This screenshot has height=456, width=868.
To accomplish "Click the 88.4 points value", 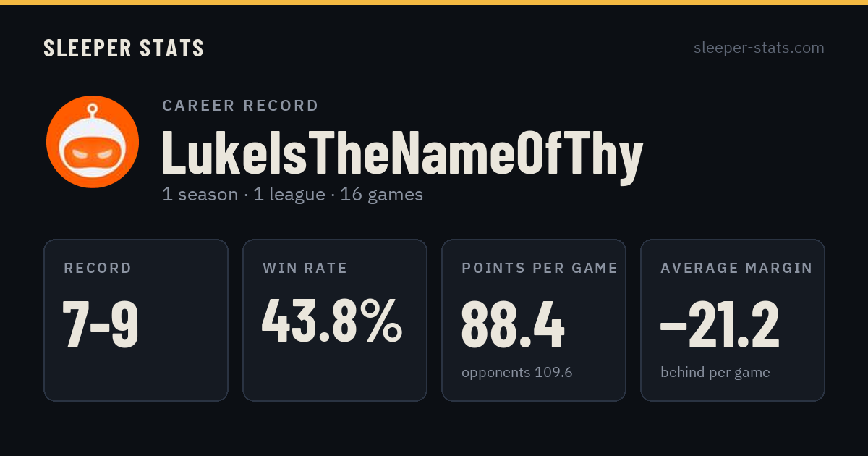I will [x=513, y=324].
